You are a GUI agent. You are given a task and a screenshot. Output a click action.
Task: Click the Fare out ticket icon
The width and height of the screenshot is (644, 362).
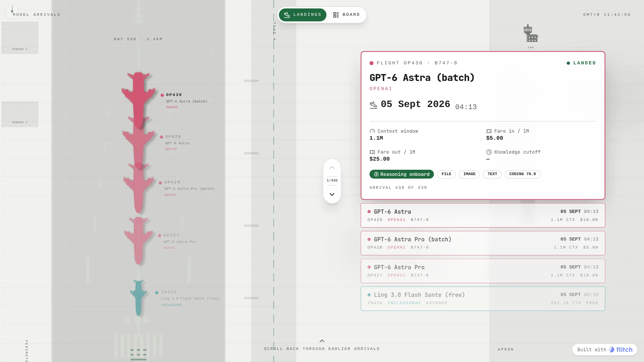372,152
